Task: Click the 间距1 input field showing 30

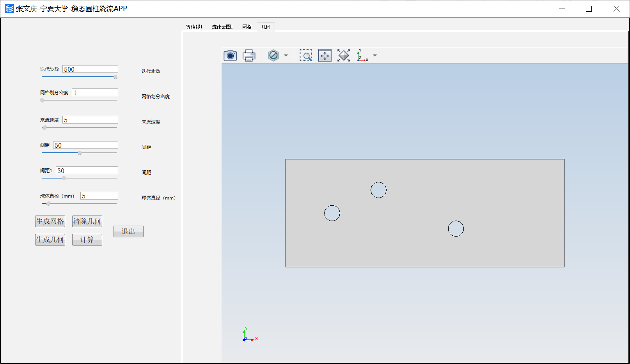Action: (x=87, y=170)
